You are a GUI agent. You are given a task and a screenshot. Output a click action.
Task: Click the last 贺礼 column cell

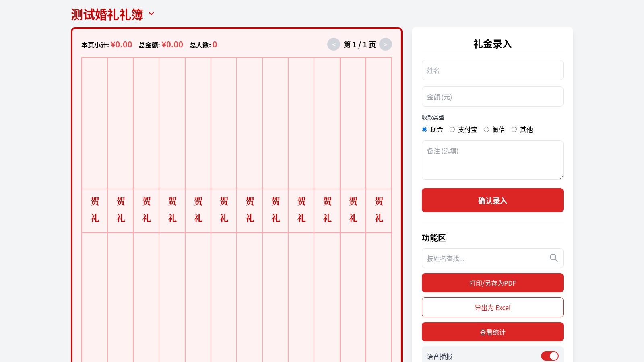pos(379,211)
